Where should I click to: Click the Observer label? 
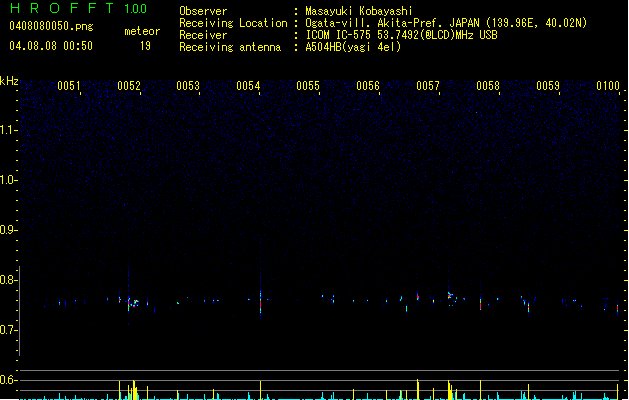[203, 11]
